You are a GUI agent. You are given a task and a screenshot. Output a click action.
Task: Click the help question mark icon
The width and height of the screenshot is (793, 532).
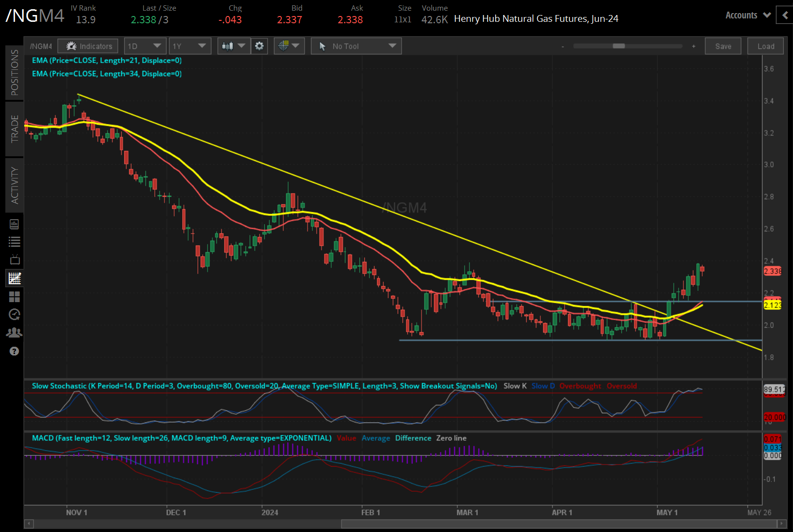coord(15,351)
